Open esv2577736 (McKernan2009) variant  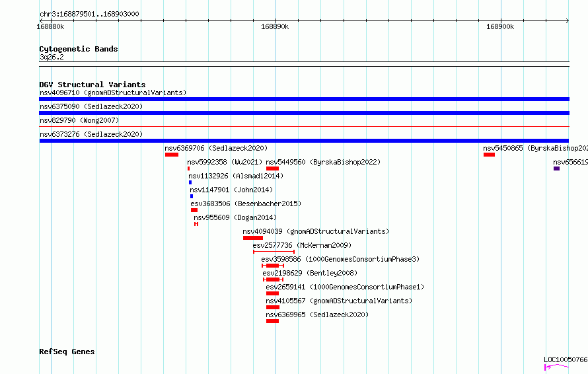302,245
